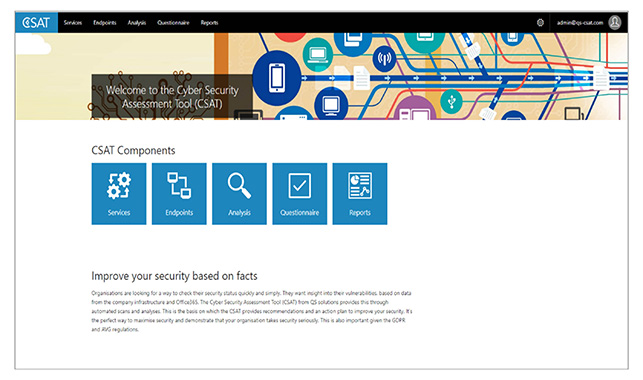Click the admin@qs-csat.com account label
Viewport: 643px width, 380px height.
[x=579, y=23]
